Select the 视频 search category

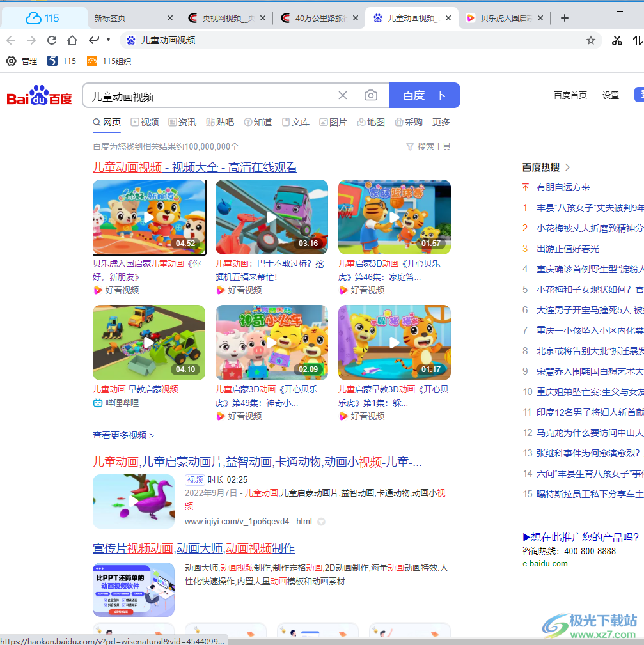point(145,122)
